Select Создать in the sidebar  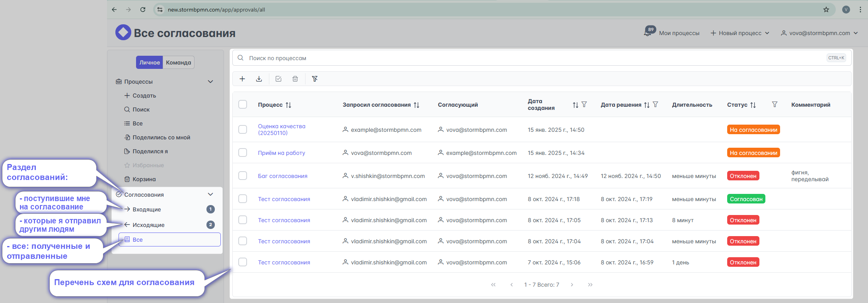point(140,96)
